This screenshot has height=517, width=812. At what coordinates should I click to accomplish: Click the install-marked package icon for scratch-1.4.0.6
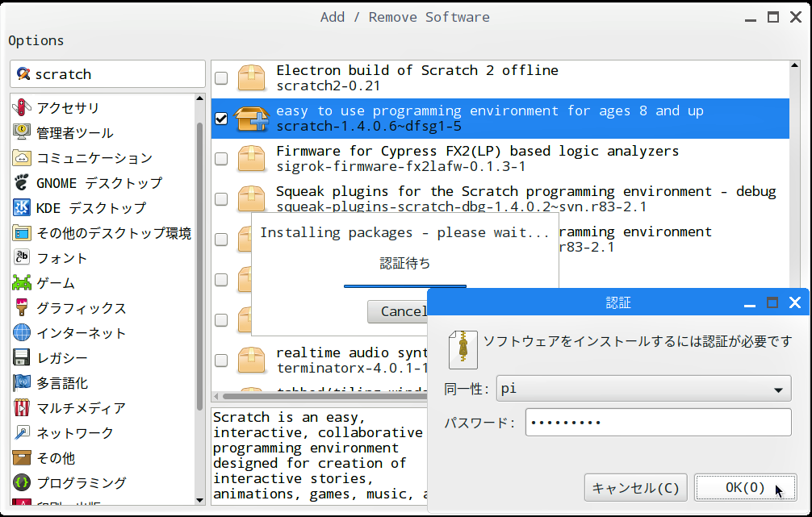coord(252,118)
